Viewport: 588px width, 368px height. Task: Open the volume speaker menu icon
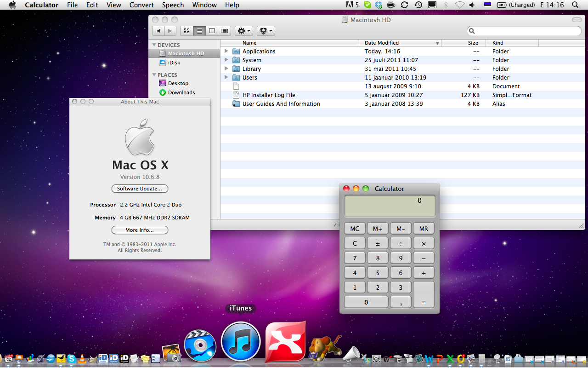[473, 5]
